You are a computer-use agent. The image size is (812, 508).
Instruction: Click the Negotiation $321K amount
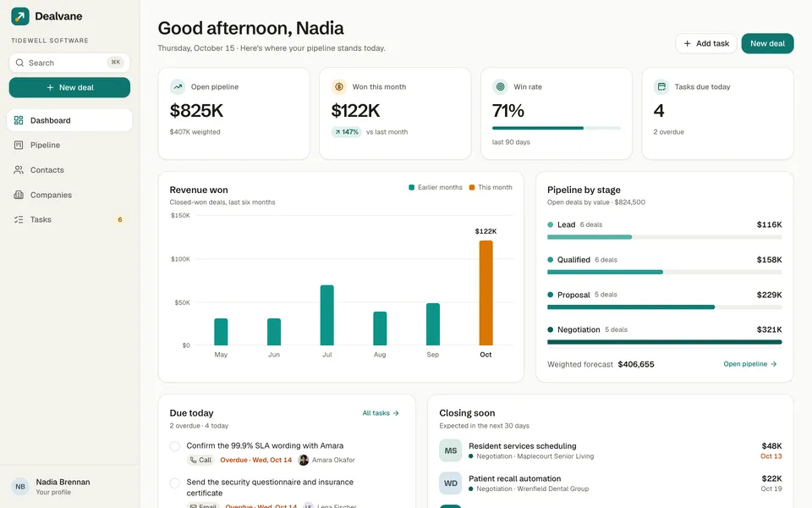pos(769,329)
